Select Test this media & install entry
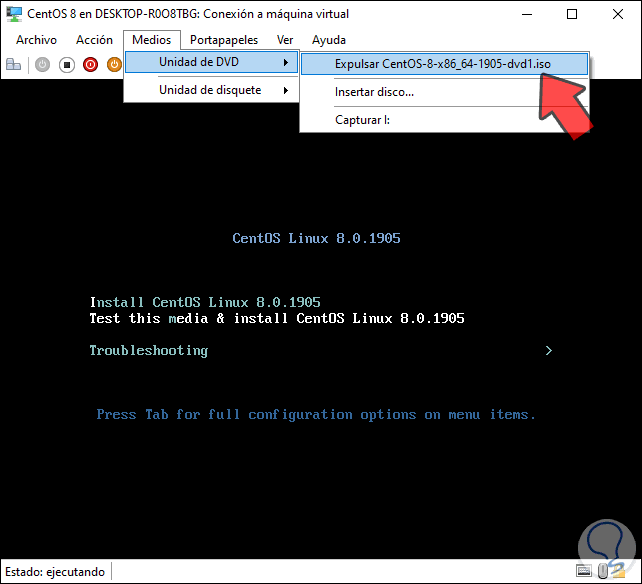 pyautogui.click(x=277, y=318)
